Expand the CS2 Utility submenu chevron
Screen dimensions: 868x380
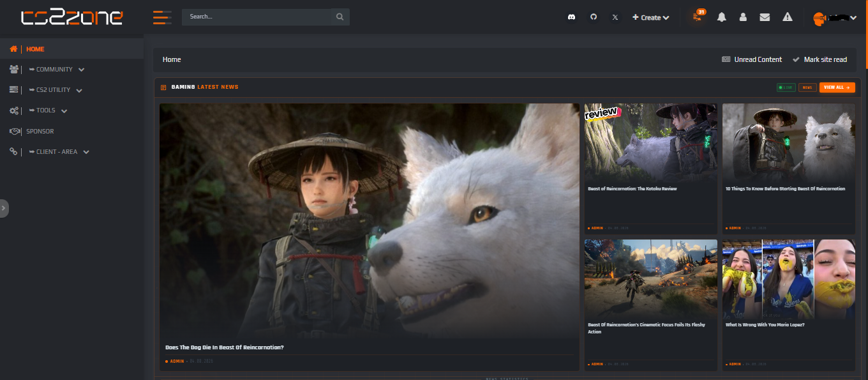point(79,91)
